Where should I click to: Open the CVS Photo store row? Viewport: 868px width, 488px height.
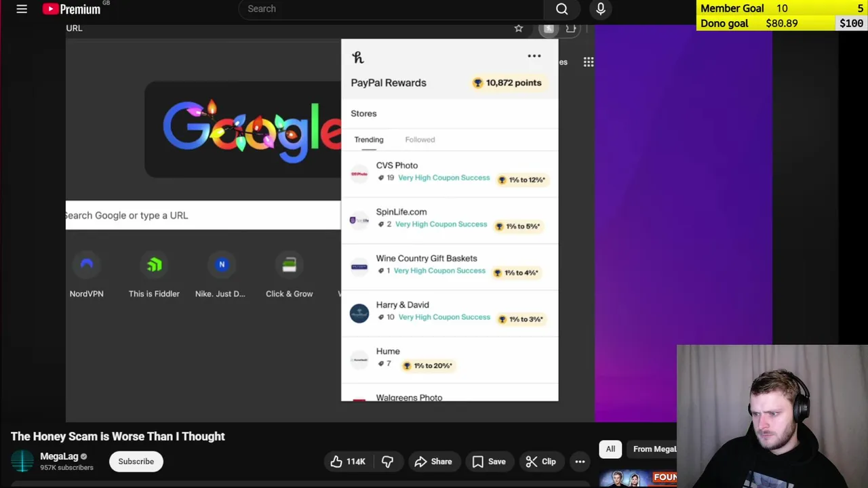click(450, 174)
